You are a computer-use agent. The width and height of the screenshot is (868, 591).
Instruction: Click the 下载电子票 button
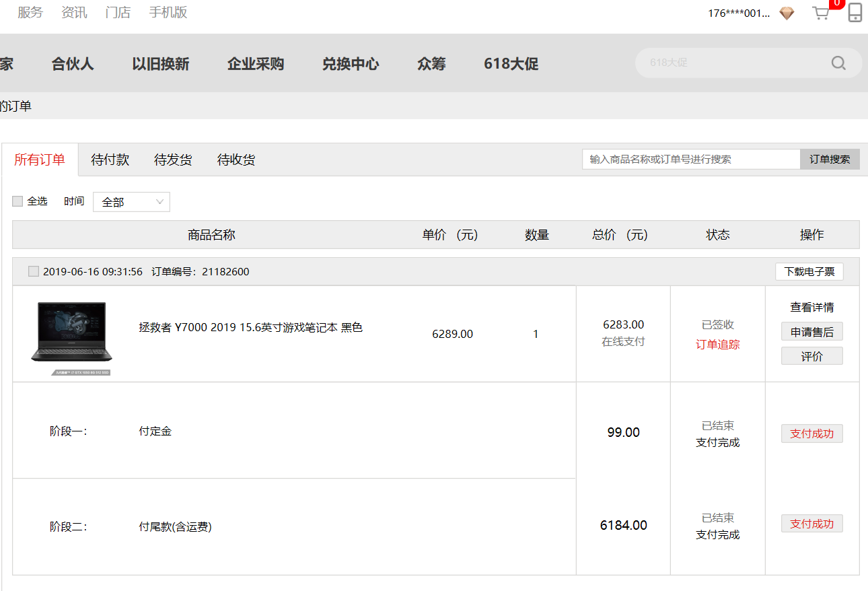tap(809, 271)
